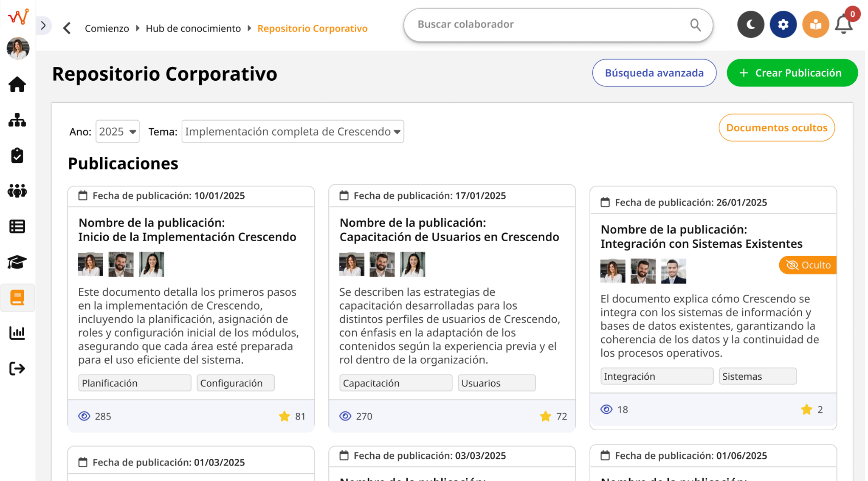The width and height of the screenshot is (868, 481).
Task: Open dark mode with the moon icon
Action: click(750, 24)
